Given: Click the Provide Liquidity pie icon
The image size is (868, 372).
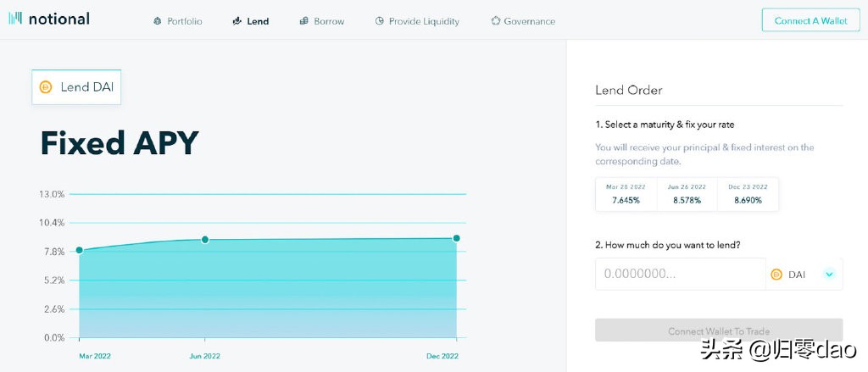Looking at the screenshot, I should (379, 21).
